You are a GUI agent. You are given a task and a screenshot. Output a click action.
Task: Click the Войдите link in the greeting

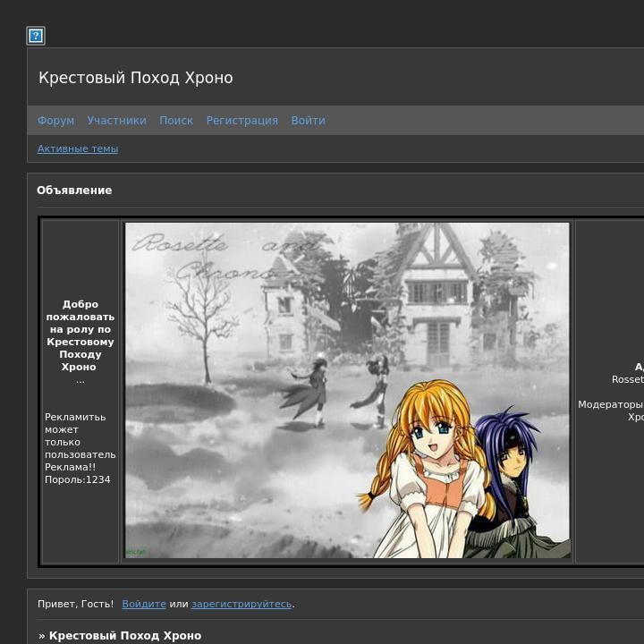point(144,604)
